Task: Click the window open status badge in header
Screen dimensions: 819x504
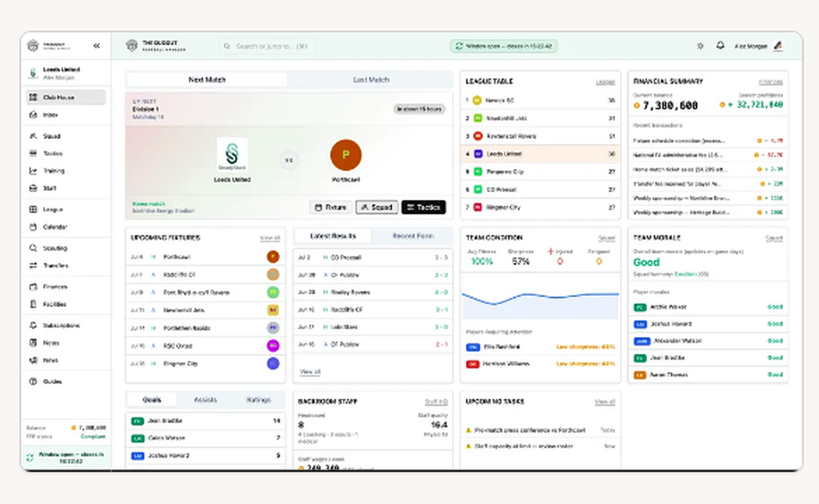Action: [x=503, y=46]
